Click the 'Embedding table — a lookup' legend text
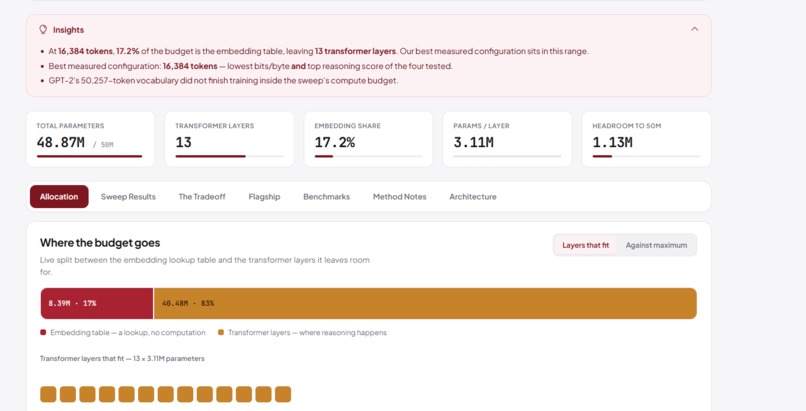 (x=127, y=332)
